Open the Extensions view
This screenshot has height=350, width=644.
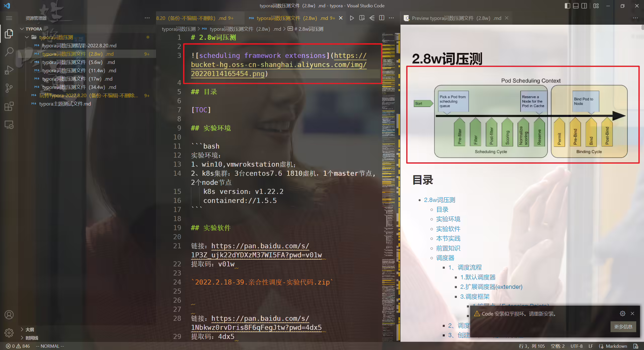pyautogui.click(x=9, y=106)
